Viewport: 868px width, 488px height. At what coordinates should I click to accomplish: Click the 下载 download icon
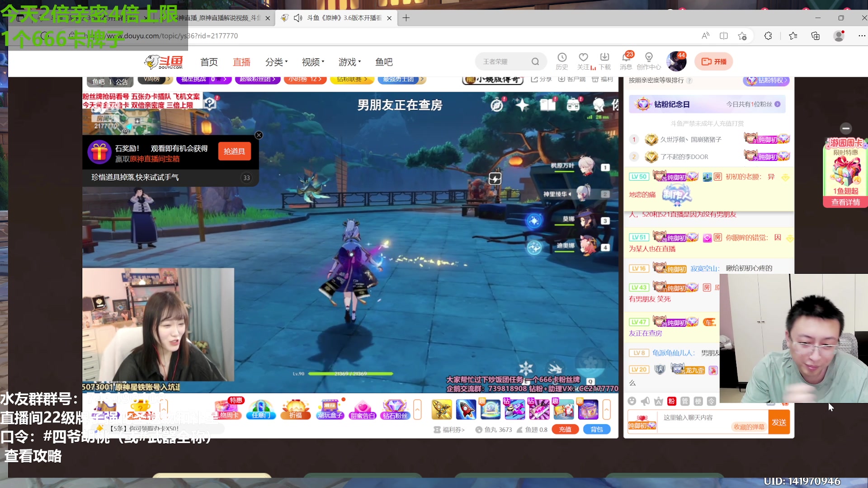tap(604, 61)
